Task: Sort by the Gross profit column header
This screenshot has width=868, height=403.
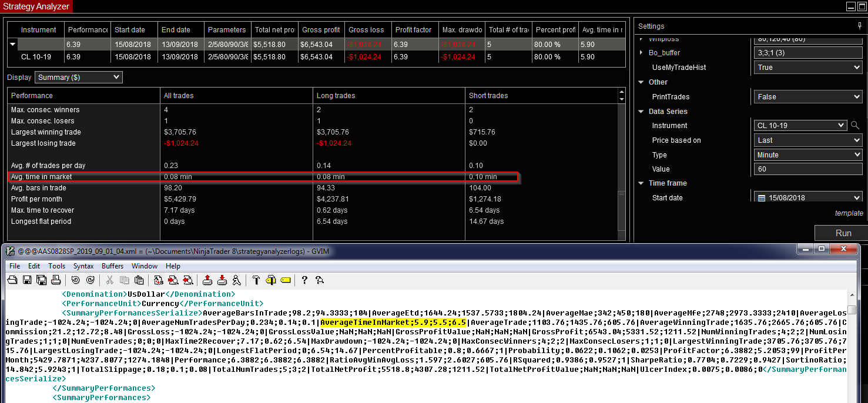Action: pos(321,29)
